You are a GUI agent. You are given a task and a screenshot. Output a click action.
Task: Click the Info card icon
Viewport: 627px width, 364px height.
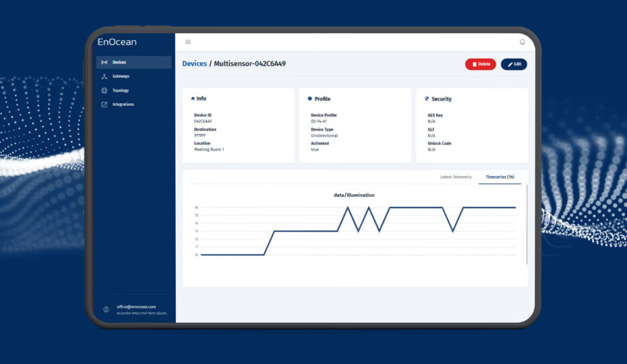coord(193,98)
